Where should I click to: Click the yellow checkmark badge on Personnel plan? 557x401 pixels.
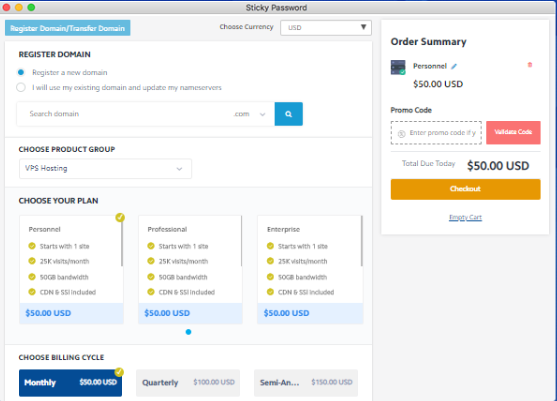pyautogui.click(x=120, y=217)
